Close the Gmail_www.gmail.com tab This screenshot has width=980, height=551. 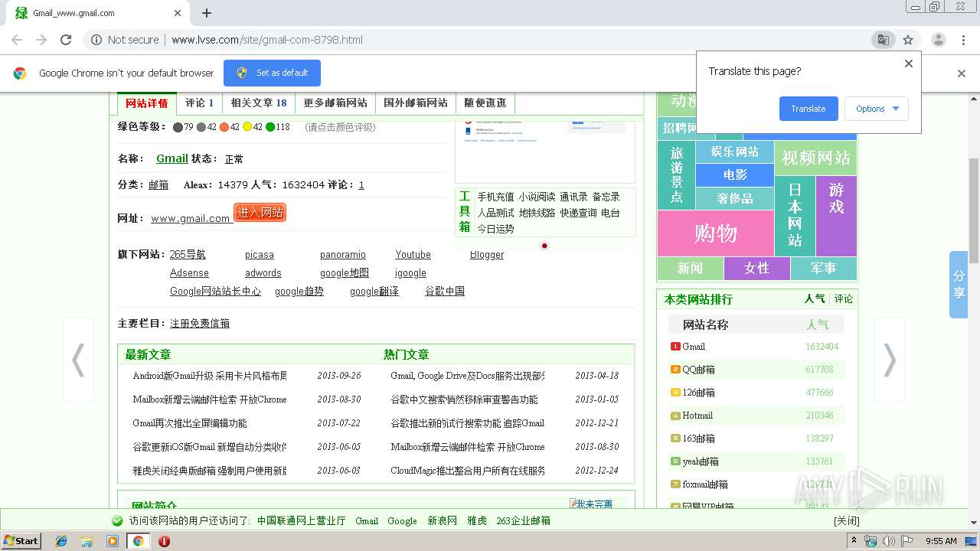click(178, 13)
